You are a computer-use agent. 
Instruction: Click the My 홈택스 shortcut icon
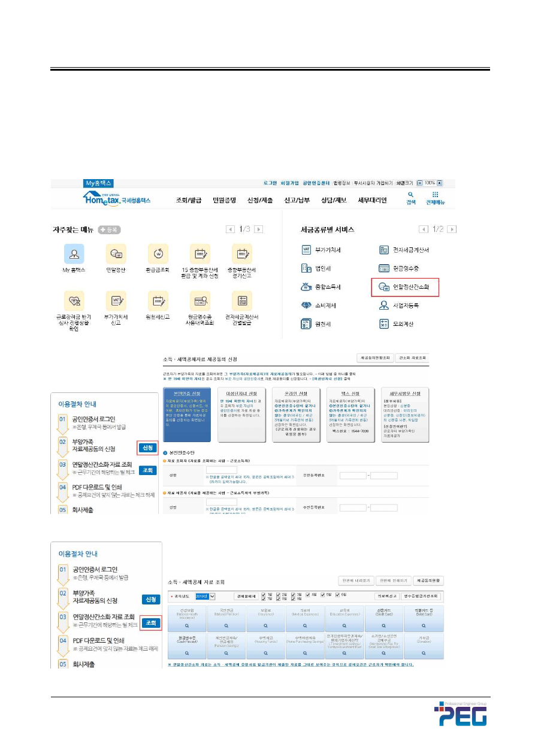point(74,254)
